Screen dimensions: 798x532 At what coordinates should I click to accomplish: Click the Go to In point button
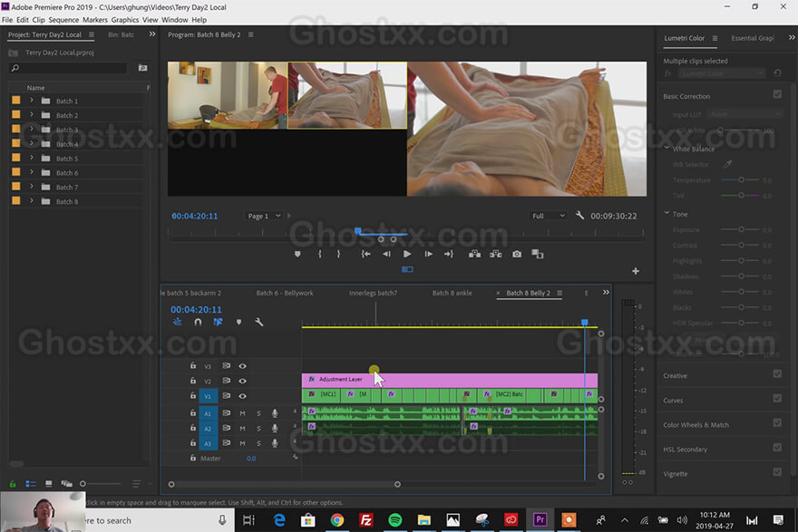pyautogui.click(x=365, y=254)
